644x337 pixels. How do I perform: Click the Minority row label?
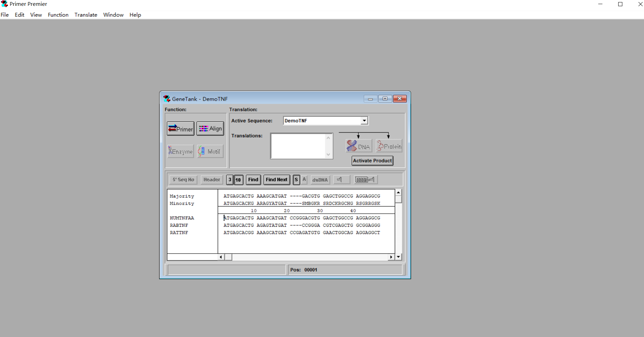click(x=182, y=203)
